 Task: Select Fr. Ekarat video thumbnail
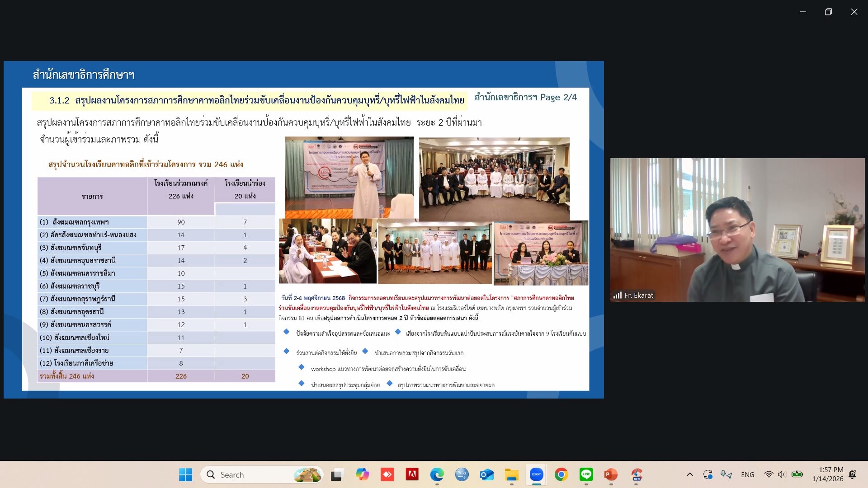click(737, 230)
